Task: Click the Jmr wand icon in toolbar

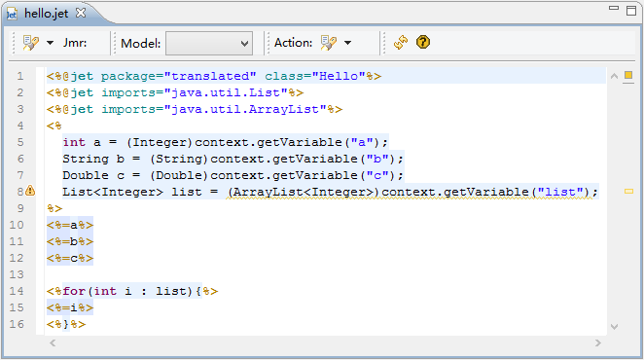Action: coord(31,43)
